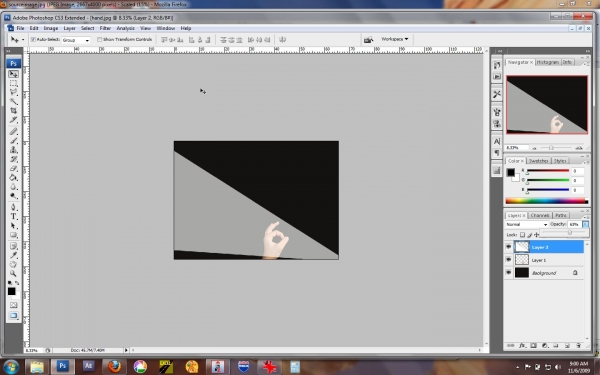Select the Path Selection tool
Image resolution: width=600 pixels, height=375 pixels.
13,225
